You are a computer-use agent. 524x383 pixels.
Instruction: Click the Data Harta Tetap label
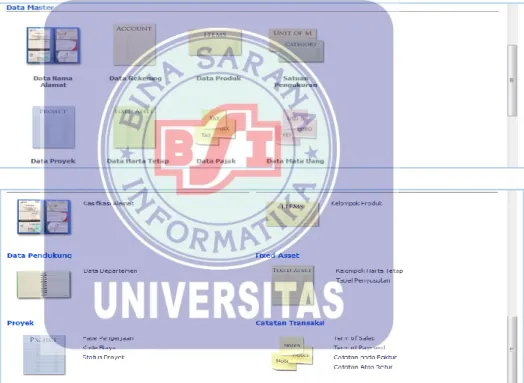(x=138, y=161)
